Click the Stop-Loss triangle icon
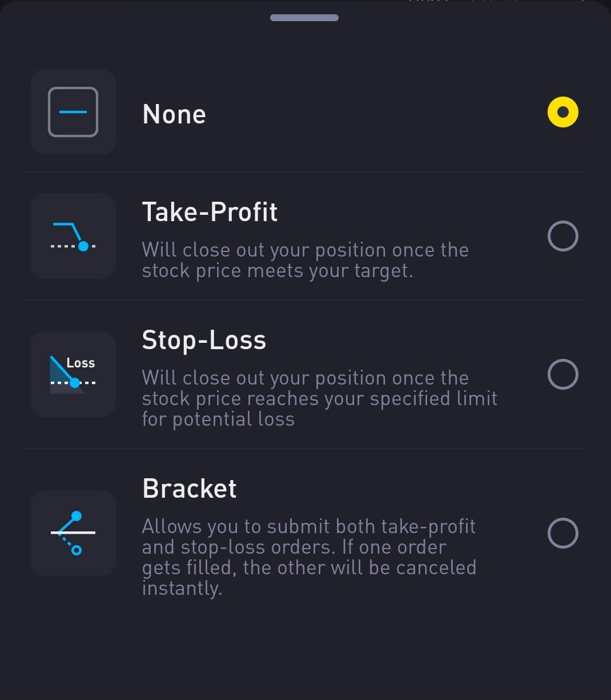 (73, 374)
